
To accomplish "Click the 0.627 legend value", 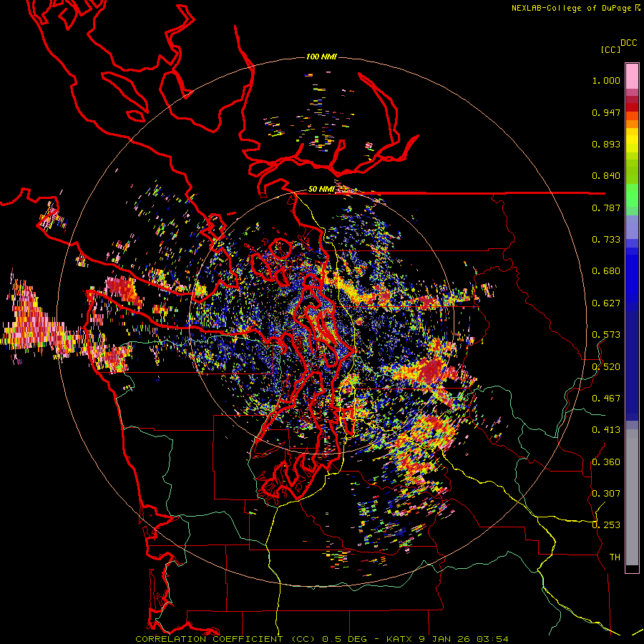I will (606, 303).
